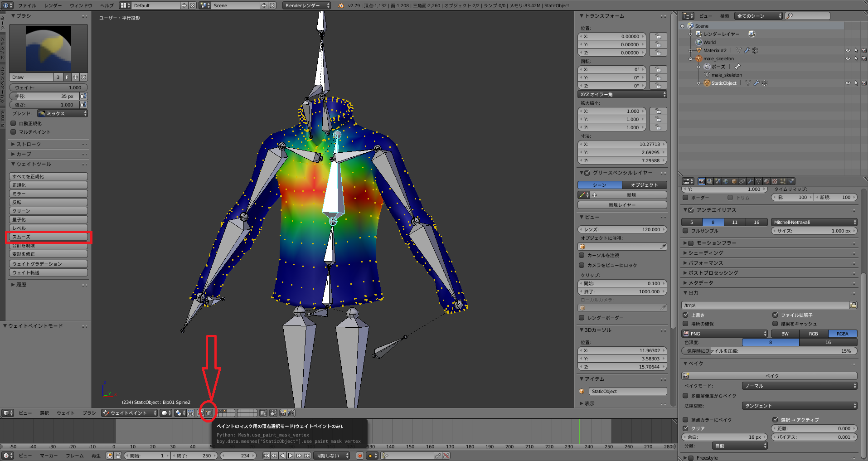This screenshot has height=461, width=868.
Task: Enable the フルサンプル checkbox
Action: point(685,231)
